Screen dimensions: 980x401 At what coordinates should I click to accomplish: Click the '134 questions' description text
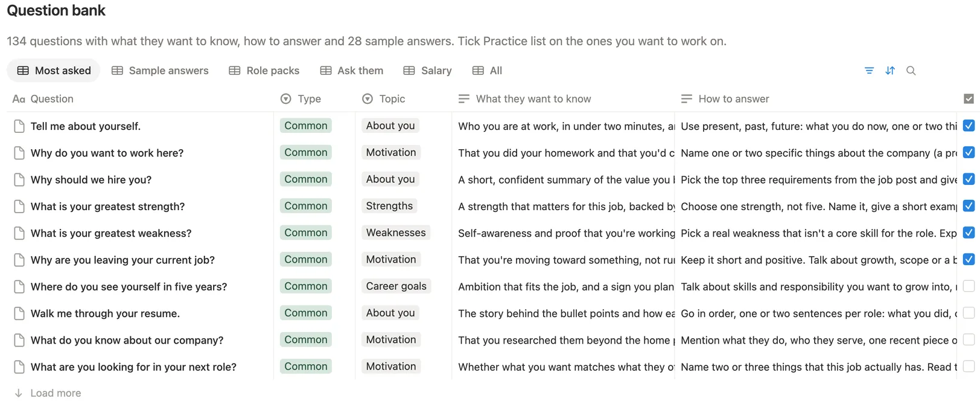[x=366, y=41]
